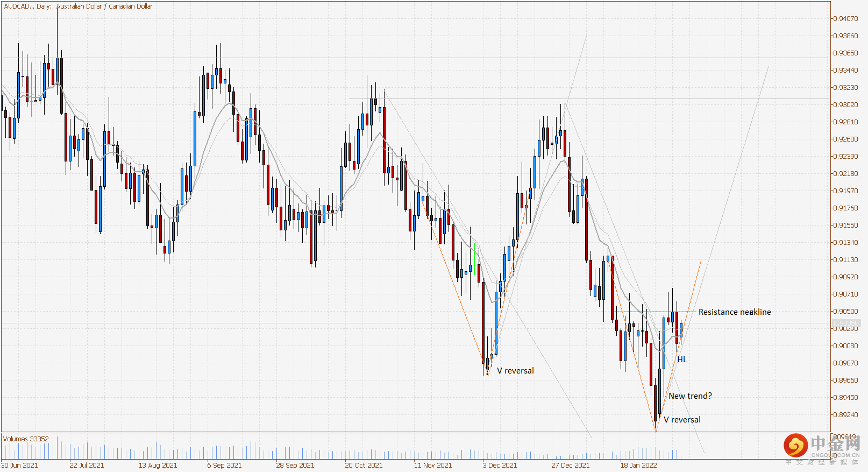Select the 'V reversal' label under 'New trend?'
The image size is (868, 472).
tap(682, 420)
